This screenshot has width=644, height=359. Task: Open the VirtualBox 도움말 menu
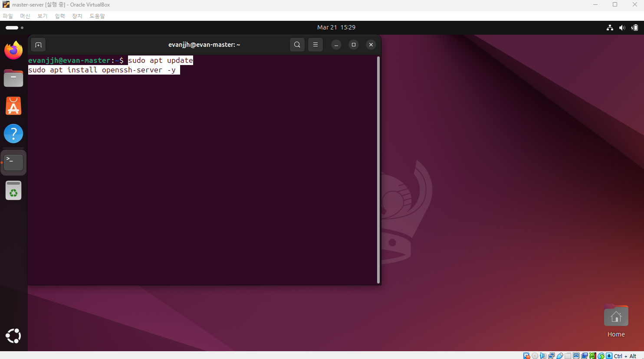(97, 16)
